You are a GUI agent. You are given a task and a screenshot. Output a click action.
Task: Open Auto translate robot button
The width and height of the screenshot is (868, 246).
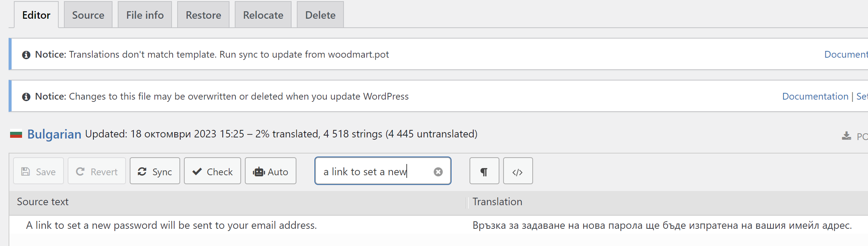[x=271, y=171]
